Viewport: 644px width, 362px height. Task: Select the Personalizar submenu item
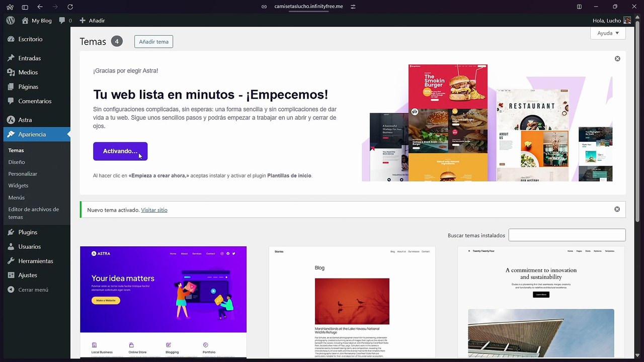point(23,174)
